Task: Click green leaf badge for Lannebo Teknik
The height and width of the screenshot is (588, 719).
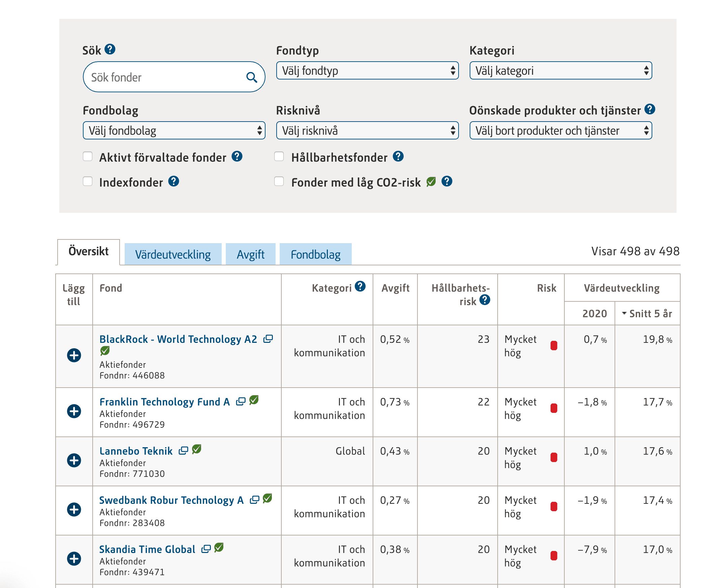Action: coord(196,449)
